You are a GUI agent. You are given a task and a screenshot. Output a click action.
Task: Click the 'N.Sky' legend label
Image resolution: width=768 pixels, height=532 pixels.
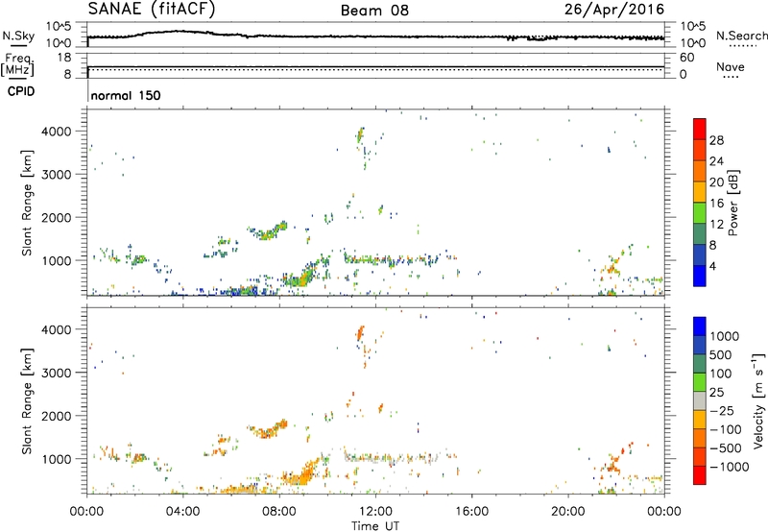tap(18, 36)
